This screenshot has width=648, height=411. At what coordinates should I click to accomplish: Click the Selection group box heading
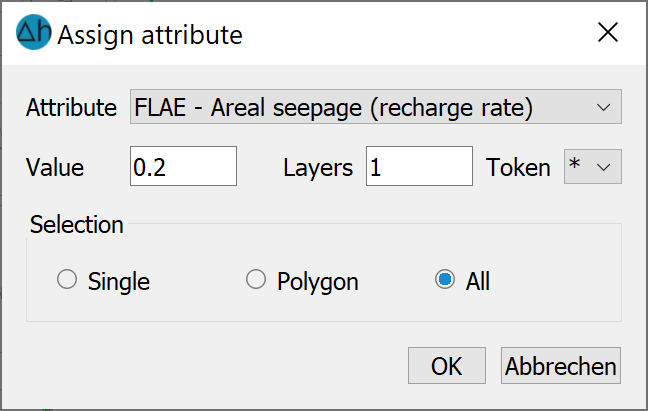(76, 224)
